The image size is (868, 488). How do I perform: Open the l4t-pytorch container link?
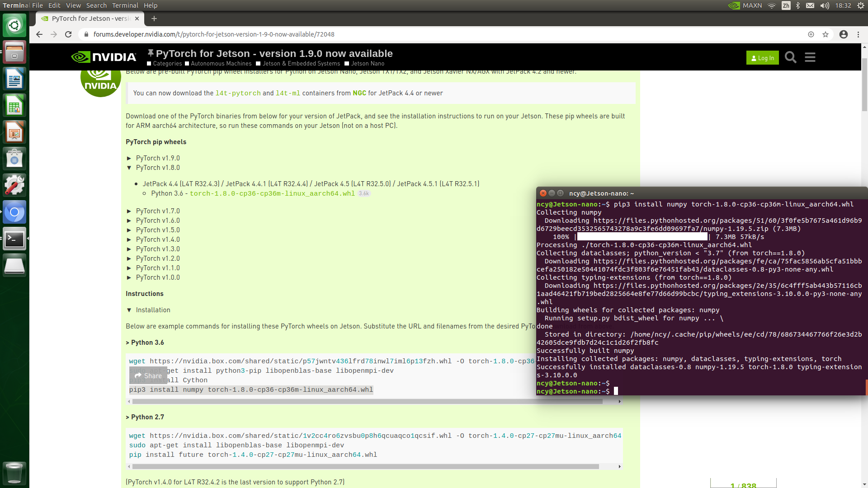pyautogui.click(x=238, y=93)
